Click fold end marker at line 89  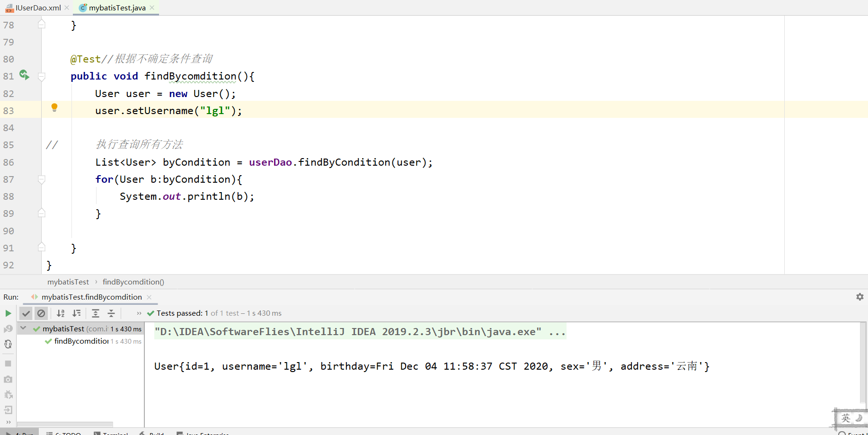pos(42,213)
